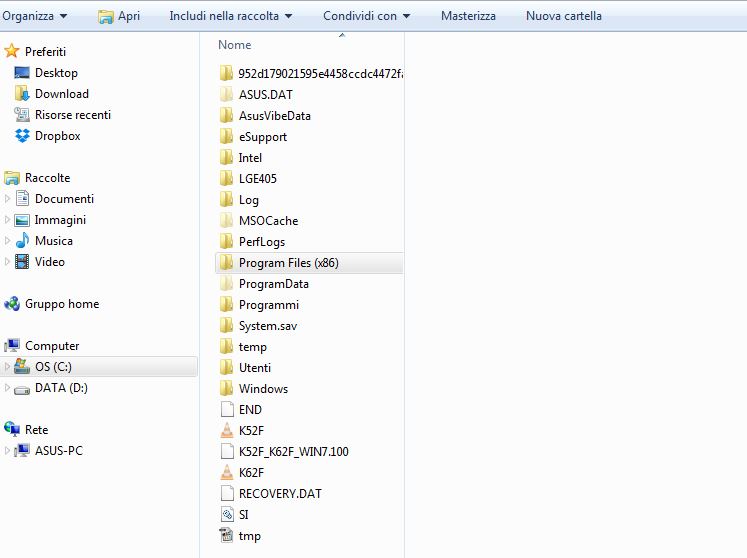Select the SI settings file icon
The width and height of the screenshot is (747, 558).
click(227, 514)
